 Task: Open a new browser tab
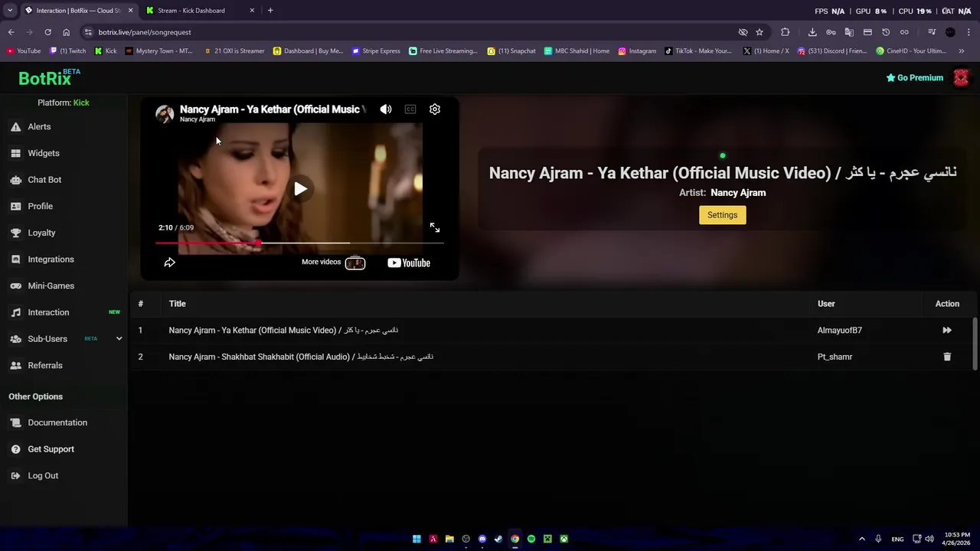coord(270,11)
